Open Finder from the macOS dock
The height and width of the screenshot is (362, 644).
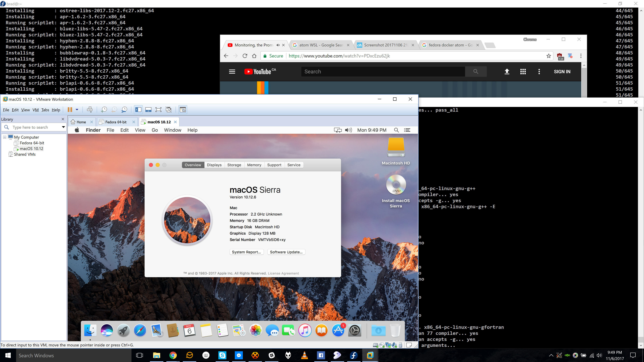coord(90,331)
